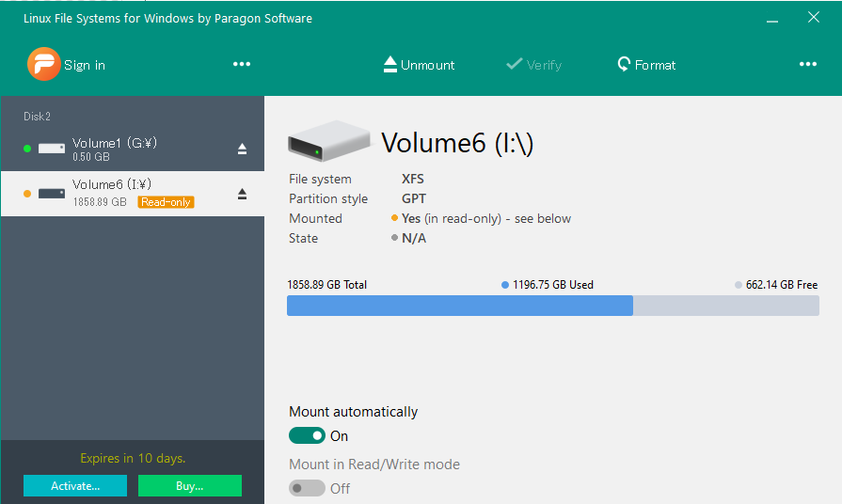Viewport: 842px width, 504px height.
Task: Click the Volume6 (I:\) title heading
Action: click(457, 143)
